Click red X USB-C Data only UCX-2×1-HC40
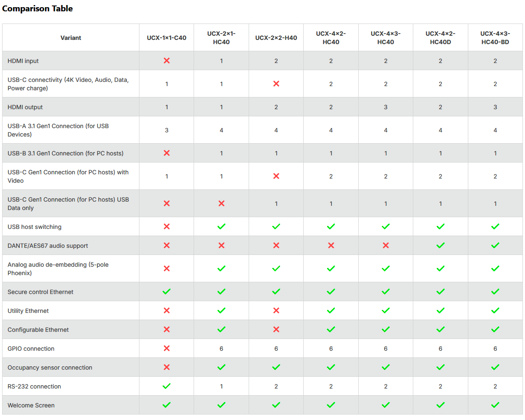 coord(221,203)
